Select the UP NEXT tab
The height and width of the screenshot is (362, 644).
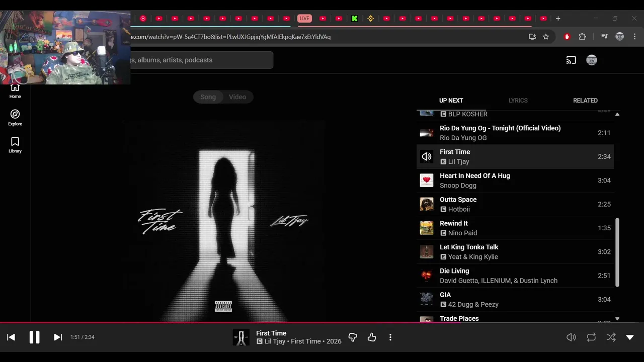[x=451, y=101]
